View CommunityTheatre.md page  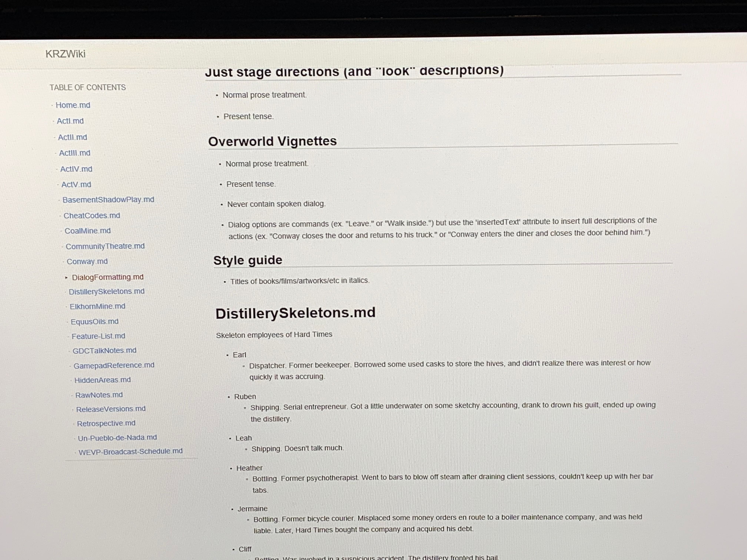[105, 246]
